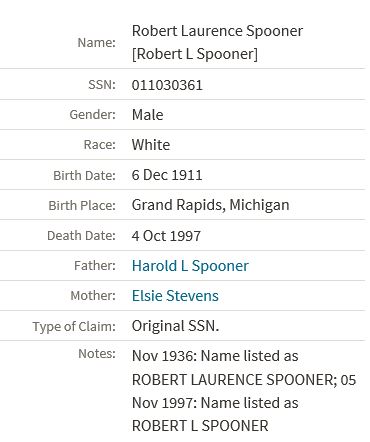Click the Race value White
The height and width of the screenshot is (442, 370).
point(151,145)
